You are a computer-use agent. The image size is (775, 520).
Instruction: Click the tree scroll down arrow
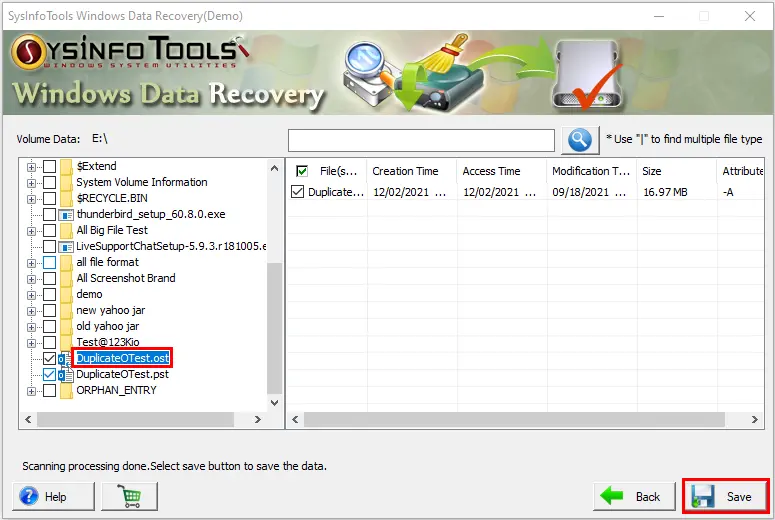coord(274,403)
